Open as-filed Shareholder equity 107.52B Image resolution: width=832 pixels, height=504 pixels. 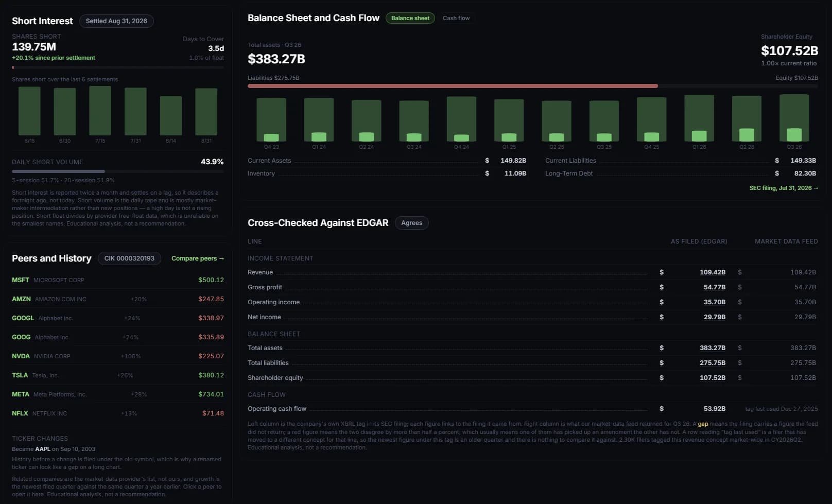[x=713, y=378]
